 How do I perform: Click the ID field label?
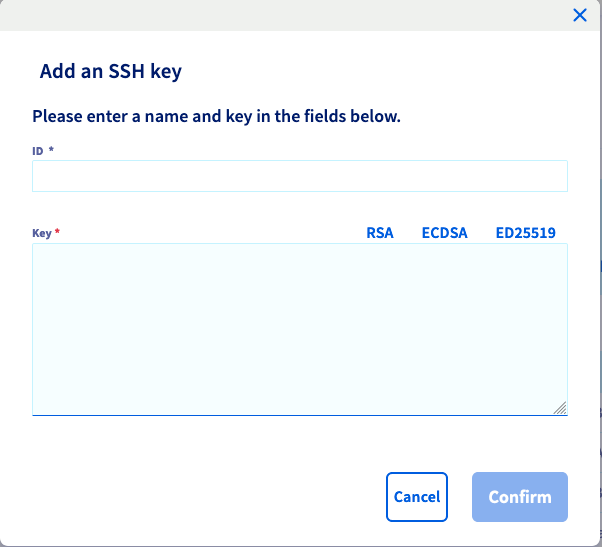tap(38, 151)
